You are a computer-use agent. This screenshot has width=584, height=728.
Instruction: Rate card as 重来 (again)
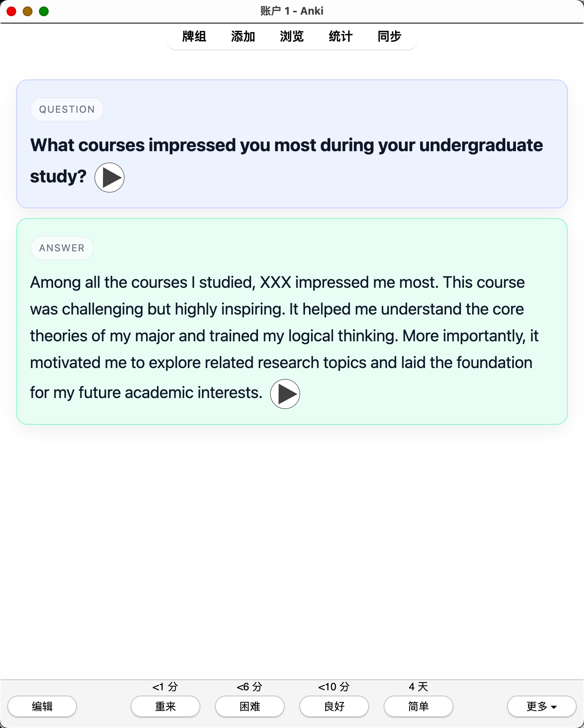tap(165, 707)
